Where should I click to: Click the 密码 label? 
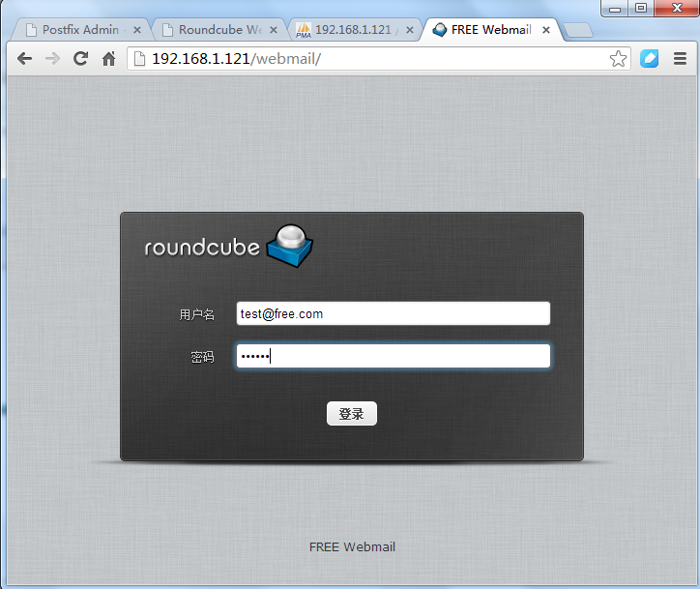(202, 357)
